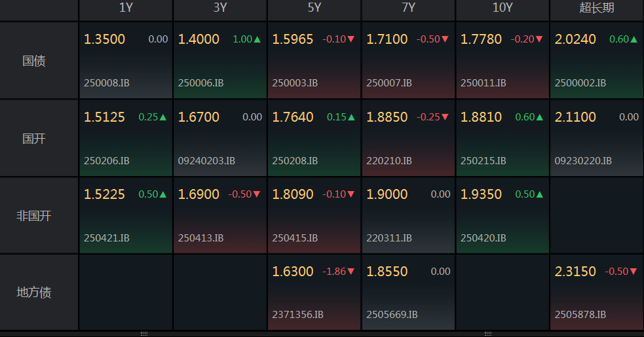Click the 1.9000 yield in 7Y 非国开
The width and height of the screenshot is (644, 337).
[x=387, y=194]
